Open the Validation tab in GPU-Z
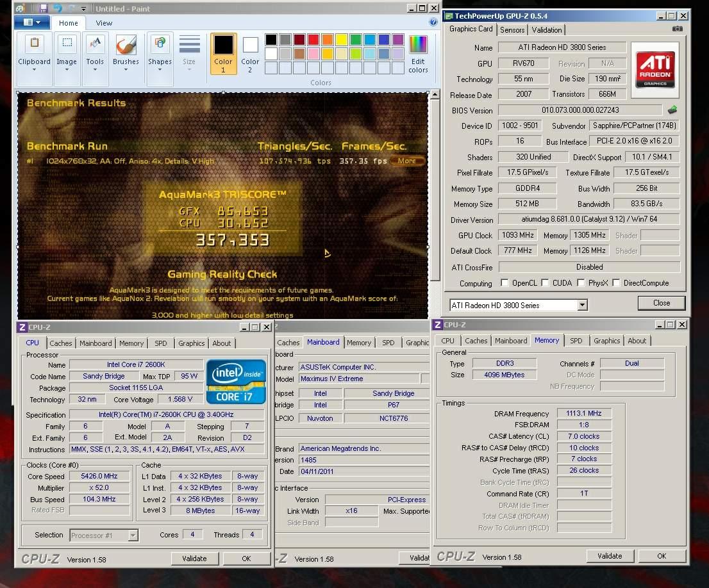Screen dimensions: 709x588 tap(546, 30)
